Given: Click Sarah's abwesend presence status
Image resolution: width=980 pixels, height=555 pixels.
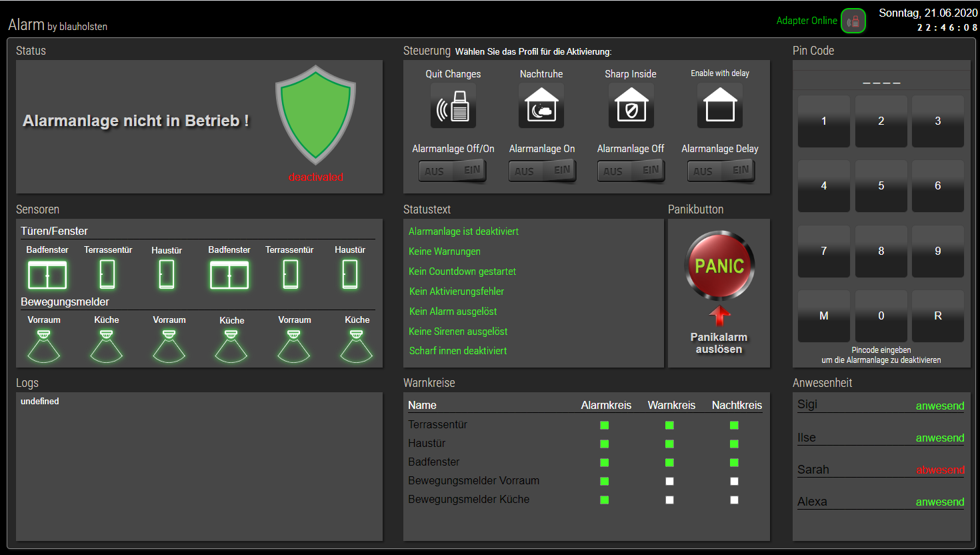Looking at the screenshot, I should coord(940,470).
